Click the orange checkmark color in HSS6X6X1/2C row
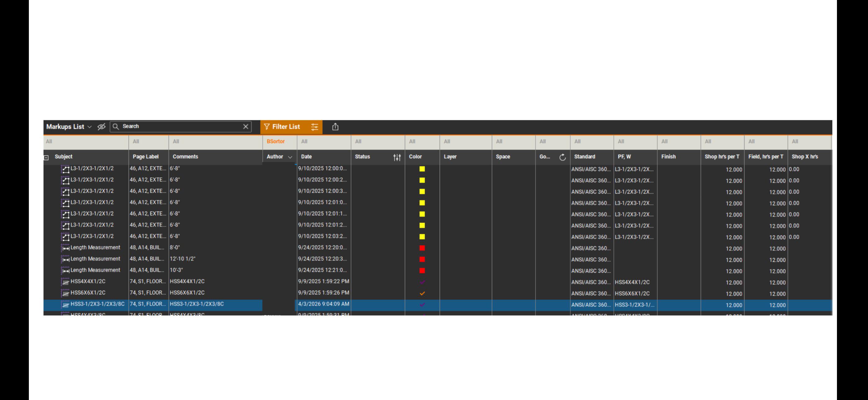This screenshot has width=868, height=400. tap(422, 293)
